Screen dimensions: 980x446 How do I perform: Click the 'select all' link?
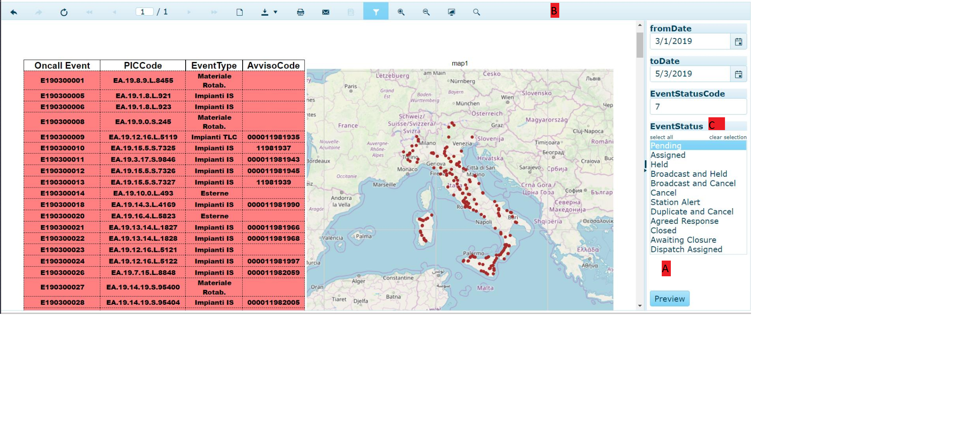pyautogui.click(x=661, y=137)
